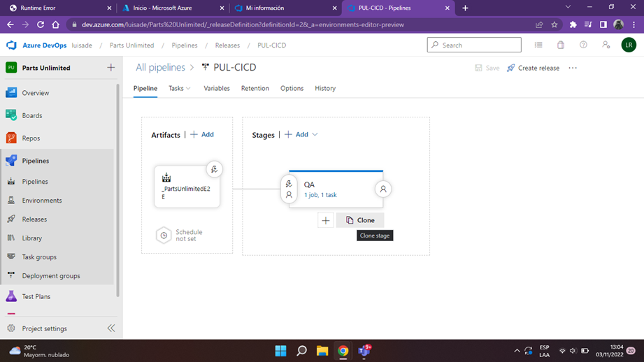Open the work items list icon in header
Viewport: 644px width, 362px height.
click(538, 45)
